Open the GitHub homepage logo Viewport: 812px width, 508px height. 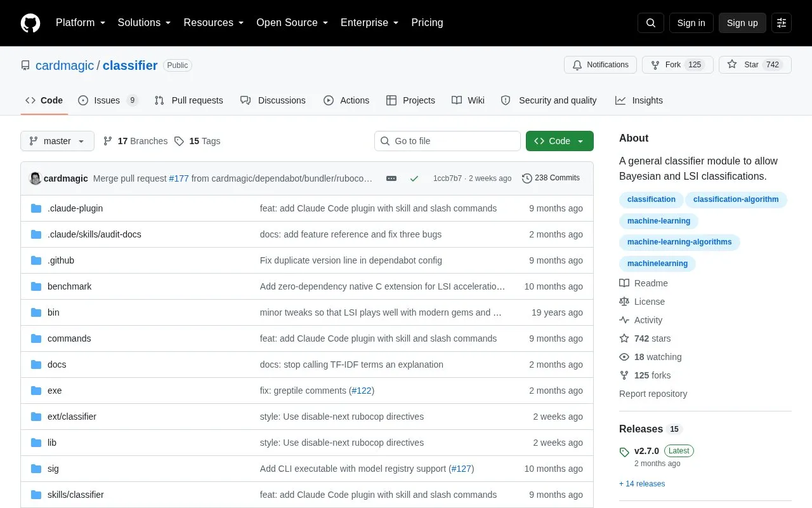(30, 23)
